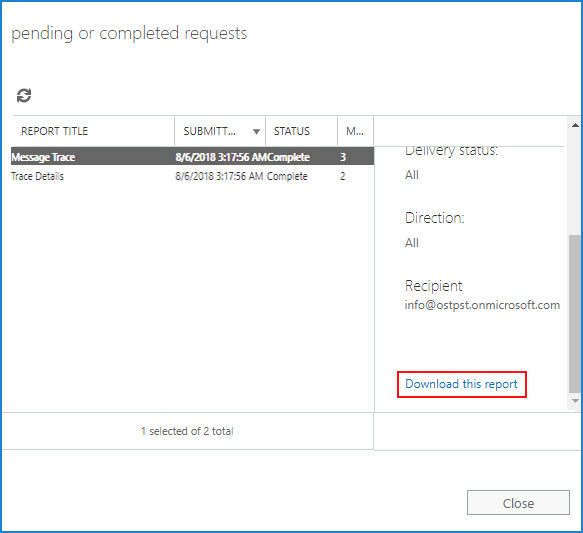
Task: Click the scroll down arrow in details pane
Action: click(575, 401)
